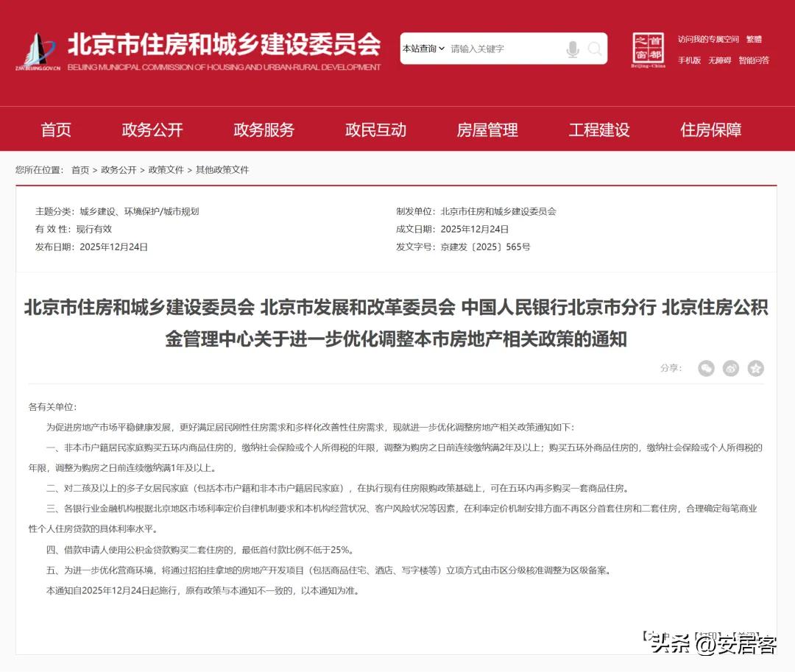Click the commission building logo at top left
The width and height of the screenshot is (795, 672).
[38, 52]
